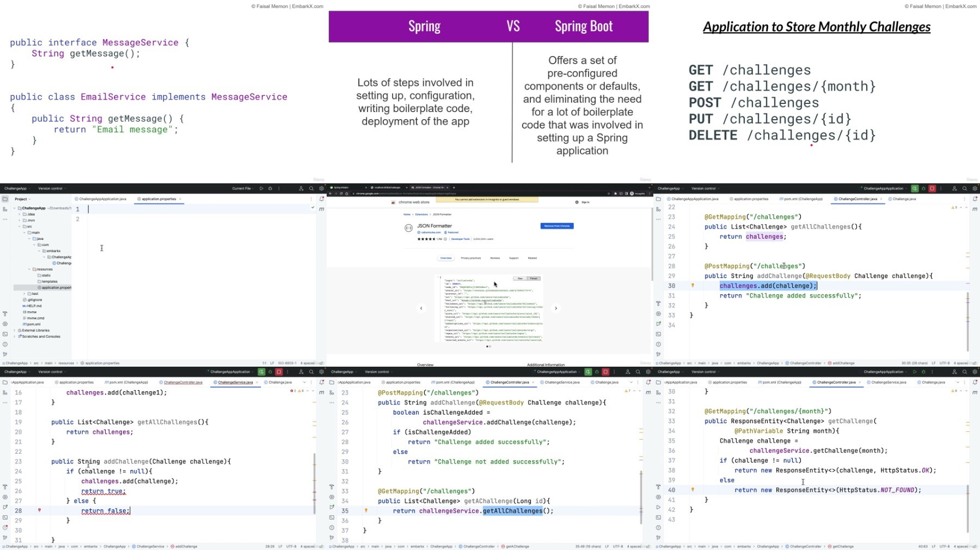The width and height of the screenshot is (980, 550).
Task: Click lightbulb at line 40 NOT_FOUND return
Action: pos(693,490)
